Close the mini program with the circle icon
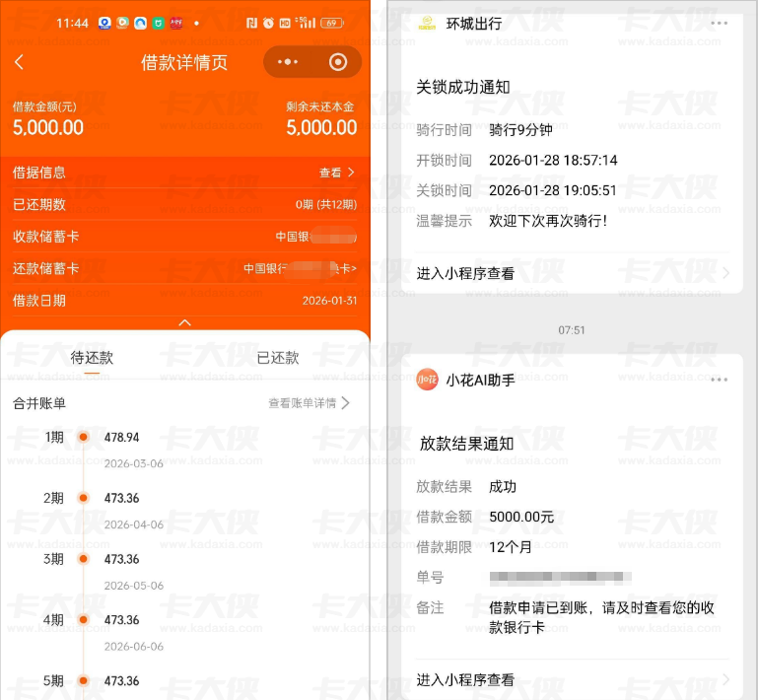Viewport: 758px width, 700px height. 338,62
